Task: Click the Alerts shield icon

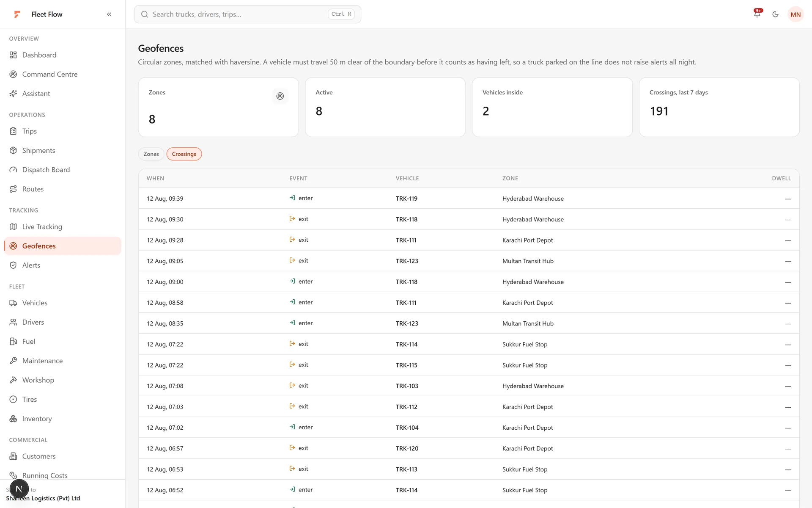Action: click(14, 265)
